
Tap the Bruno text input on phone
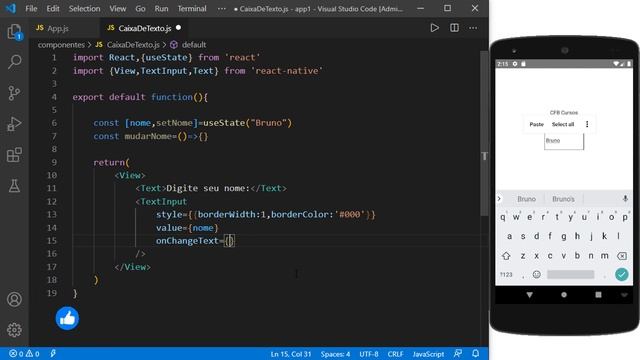[564, 142]
